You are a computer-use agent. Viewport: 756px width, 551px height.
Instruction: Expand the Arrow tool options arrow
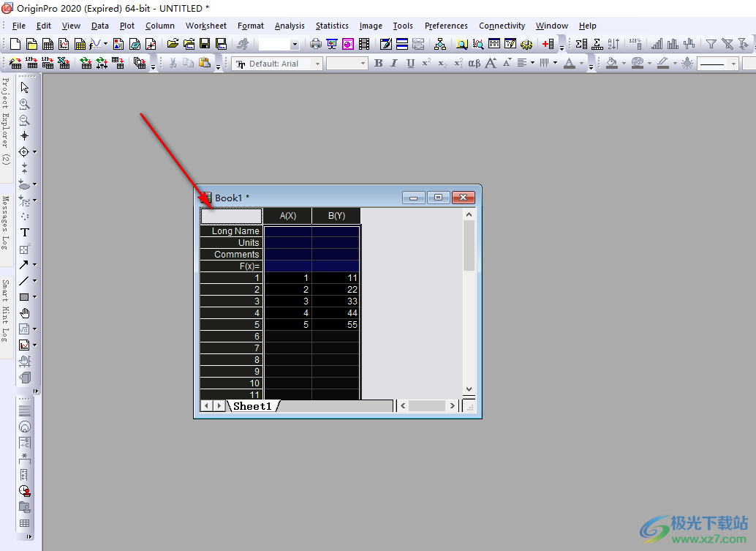pyautogui.click(x=34, y=264)
